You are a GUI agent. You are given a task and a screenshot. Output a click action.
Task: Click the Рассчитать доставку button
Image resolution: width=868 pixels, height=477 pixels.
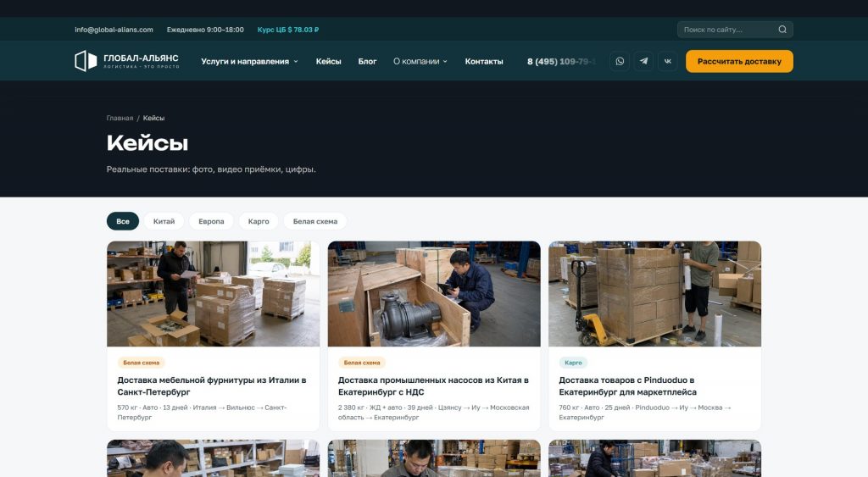(x=739, y=61)
